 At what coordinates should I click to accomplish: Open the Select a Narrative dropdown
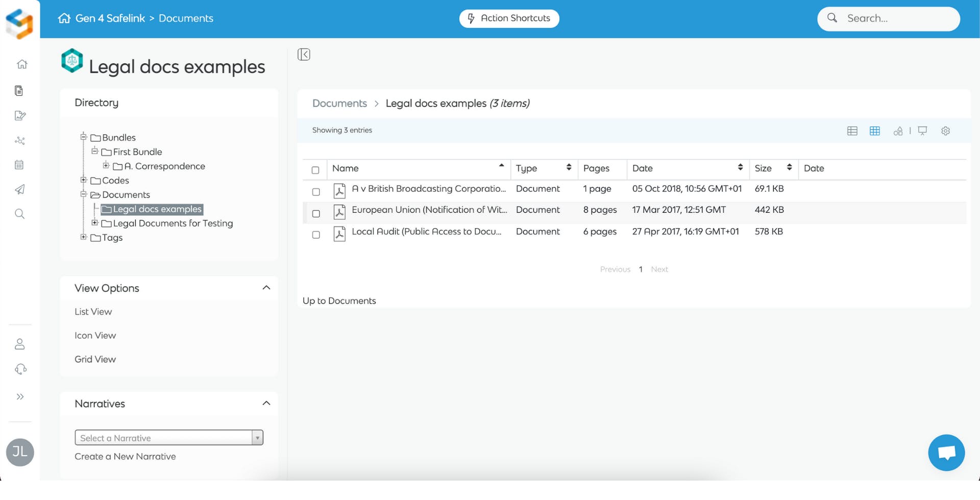click(169, 438)
